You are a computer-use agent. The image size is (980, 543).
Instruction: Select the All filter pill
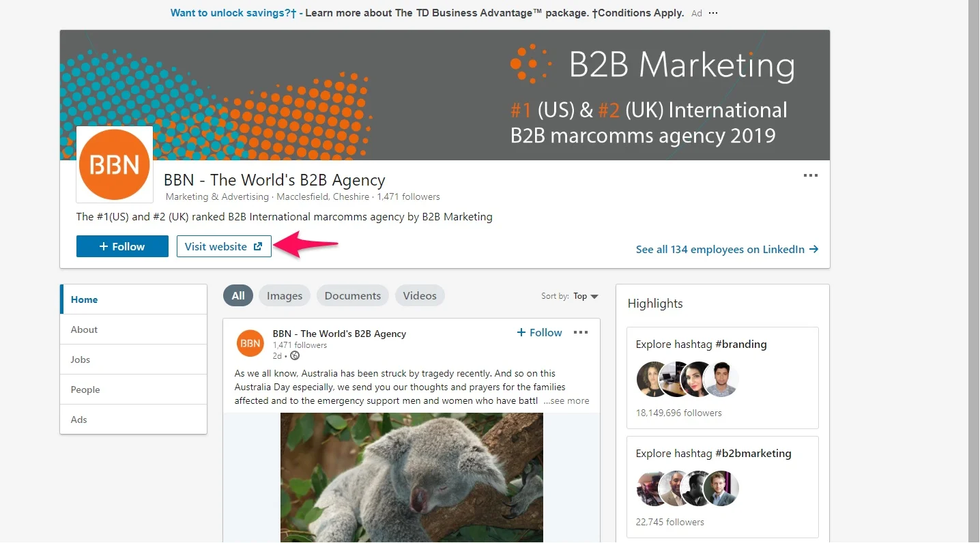(x=238, y=295)
